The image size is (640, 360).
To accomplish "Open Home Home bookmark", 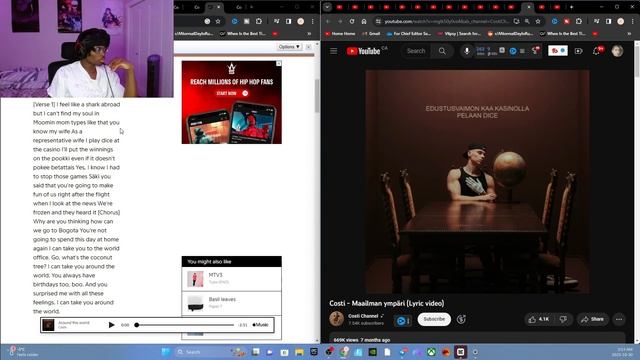I will pyautogui.click(x=340, y=33).
